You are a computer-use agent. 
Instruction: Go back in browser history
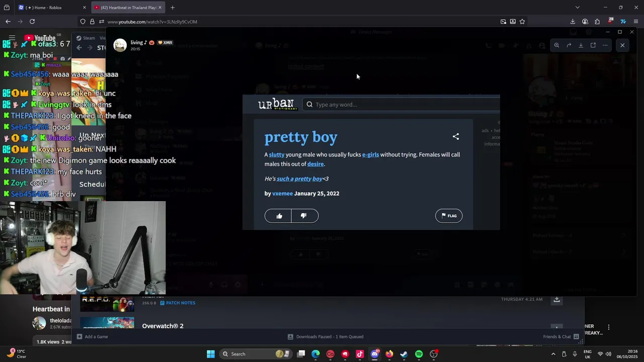pos(8,22)
